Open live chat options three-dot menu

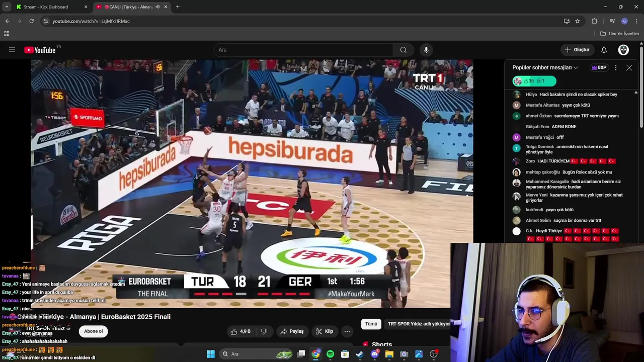click(616, 67)
